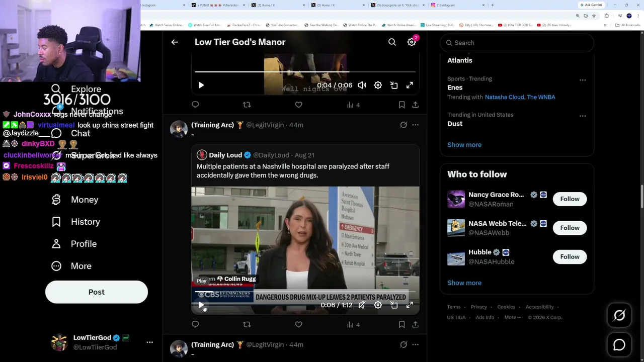Expand trends with Show more under Dust
This screenshot has height=362, width=644.
(464, 145)
